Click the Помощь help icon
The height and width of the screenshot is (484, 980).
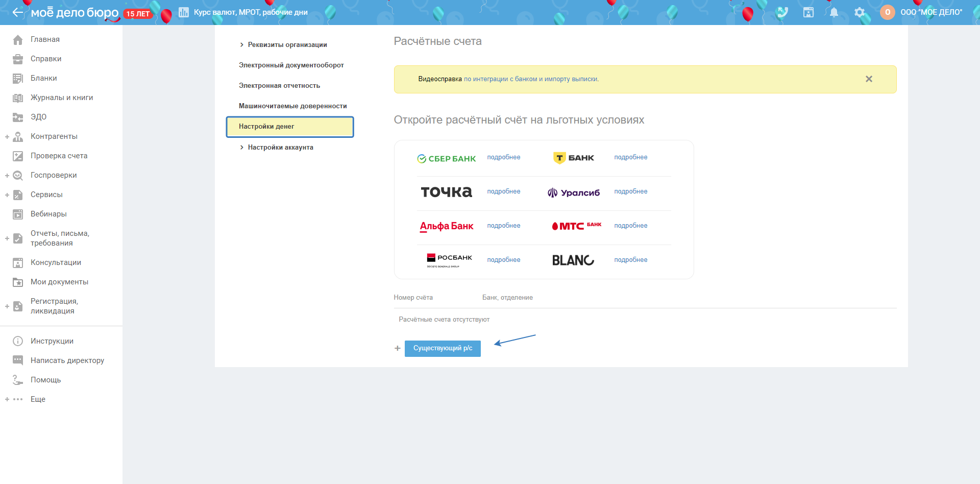(18, 380)
